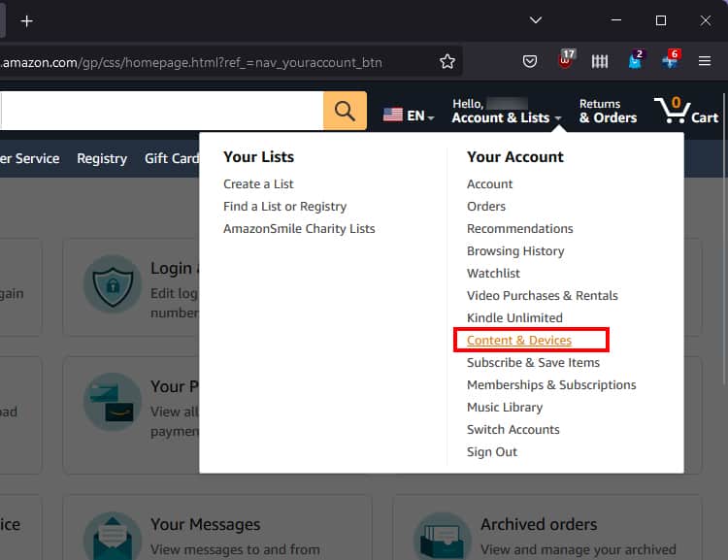Click the page vertical scrollbar
Image resolution: width=728 pixels, height=560 pixels.
[x=725, y=239]
